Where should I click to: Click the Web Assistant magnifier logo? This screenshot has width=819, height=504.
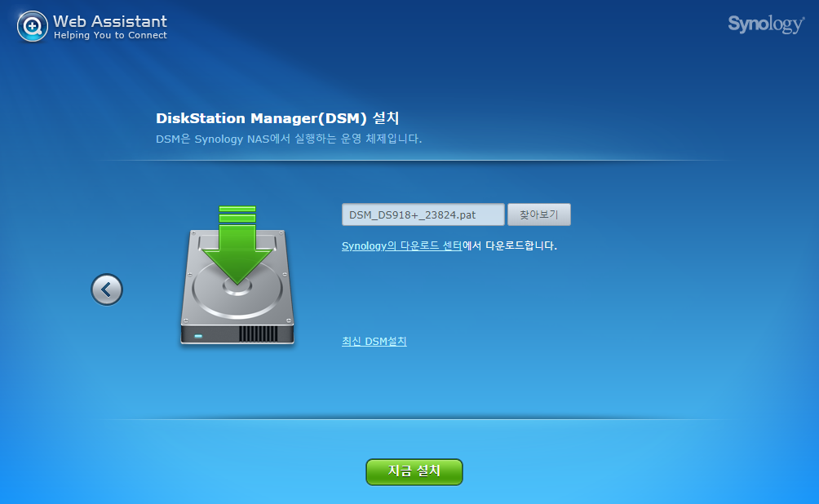33,26
